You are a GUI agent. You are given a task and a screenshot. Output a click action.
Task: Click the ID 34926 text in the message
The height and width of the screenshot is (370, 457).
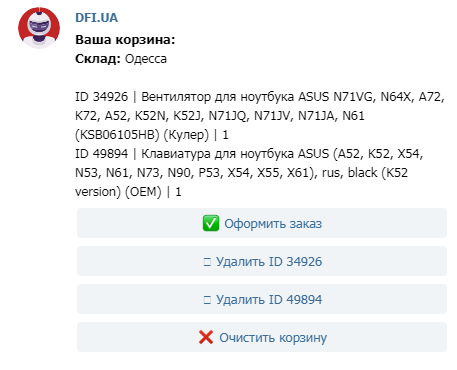click(101, 97)
